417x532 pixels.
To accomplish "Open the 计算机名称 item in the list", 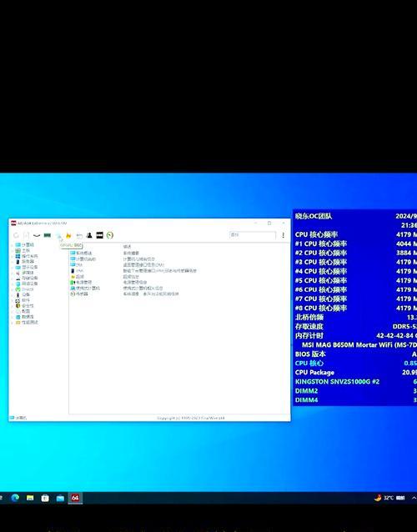I will (x=83, y=258).
